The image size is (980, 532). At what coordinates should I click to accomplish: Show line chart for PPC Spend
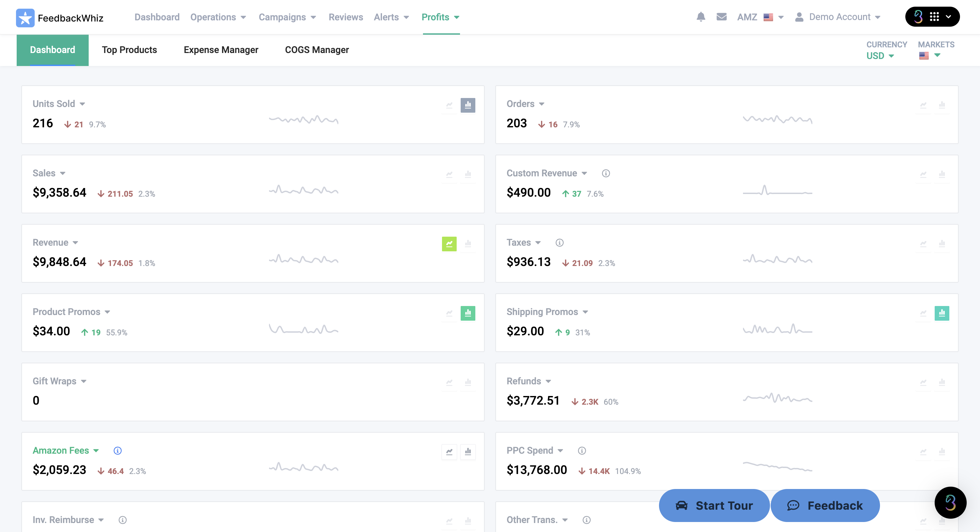(923, 452)
